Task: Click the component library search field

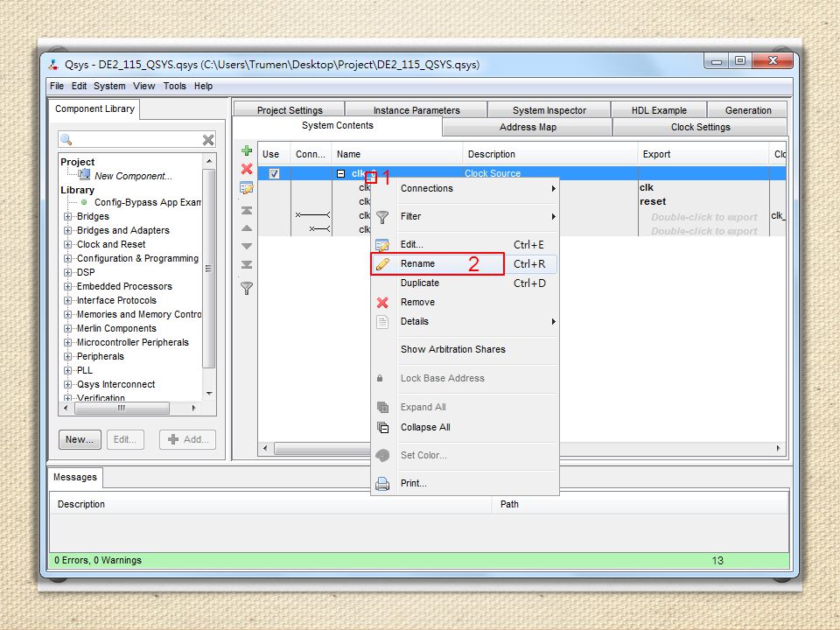Action: [136, 140]
